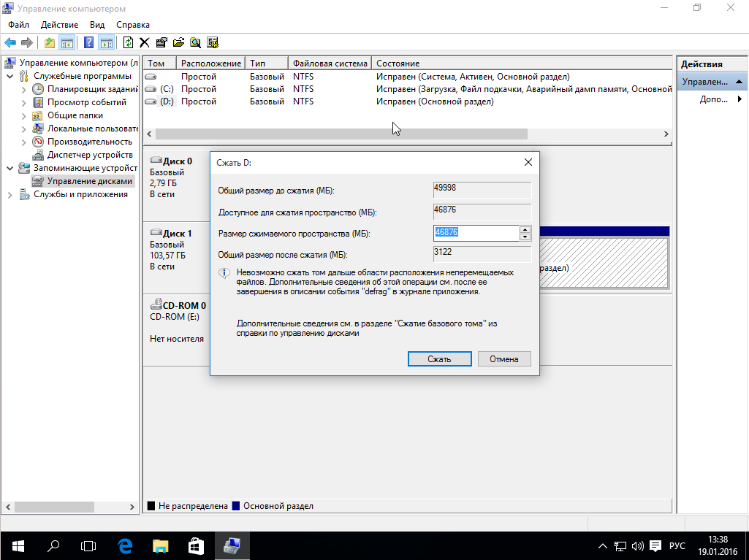Increase shrink size with spinner up arrow
The image size is (749, 560).
[x=525, y=229]
